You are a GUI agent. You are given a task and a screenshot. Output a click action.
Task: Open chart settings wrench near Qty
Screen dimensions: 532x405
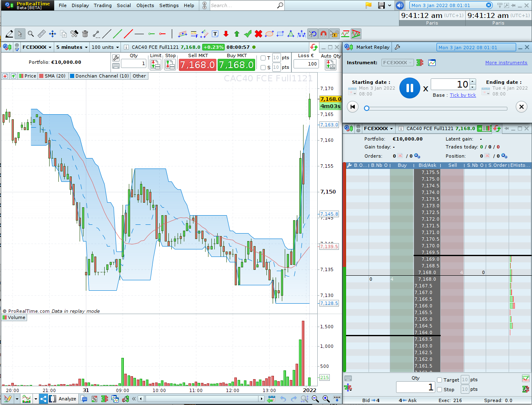116,58
